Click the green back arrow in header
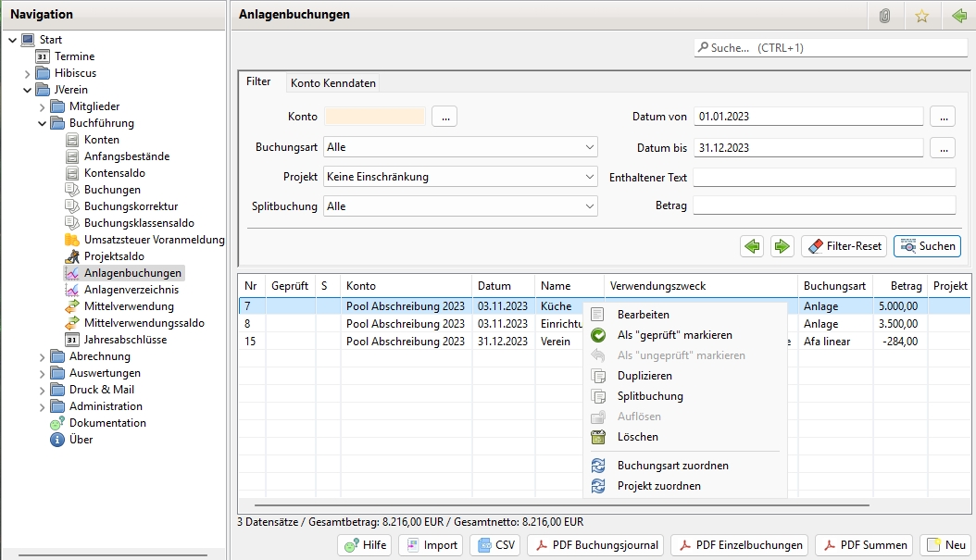The height and width of the screenshot is (560, 976). 958,16
